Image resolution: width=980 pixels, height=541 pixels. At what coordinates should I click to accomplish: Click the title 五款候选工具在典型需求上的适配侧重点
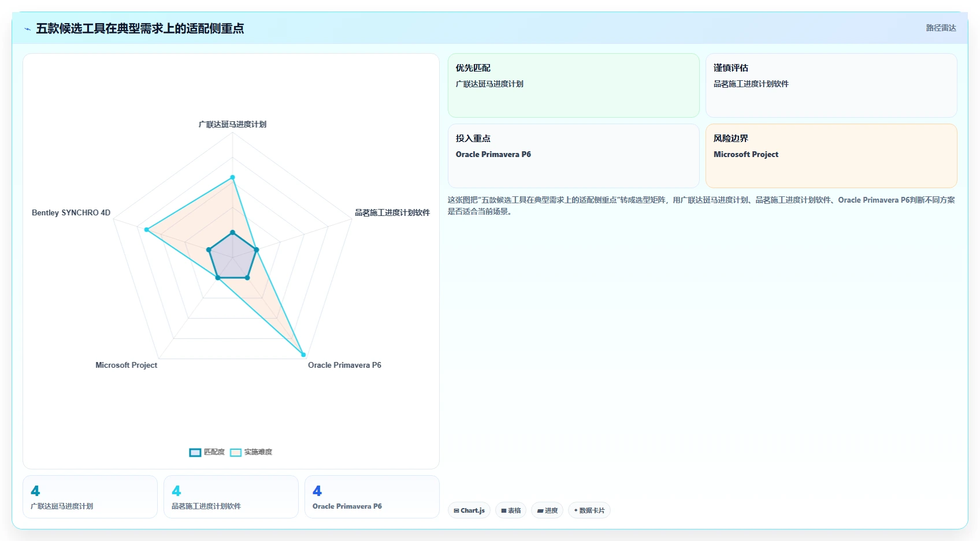click(140, 28)
